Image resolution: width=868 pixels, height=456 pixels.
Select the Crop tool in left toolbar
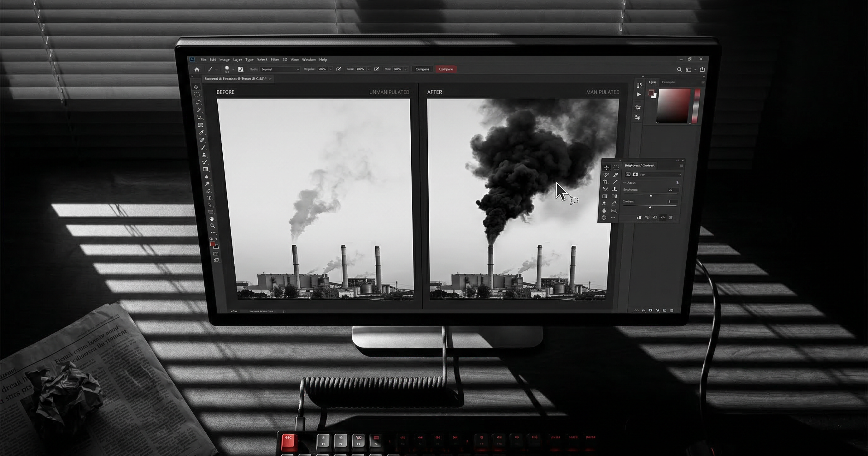point(199,117)
